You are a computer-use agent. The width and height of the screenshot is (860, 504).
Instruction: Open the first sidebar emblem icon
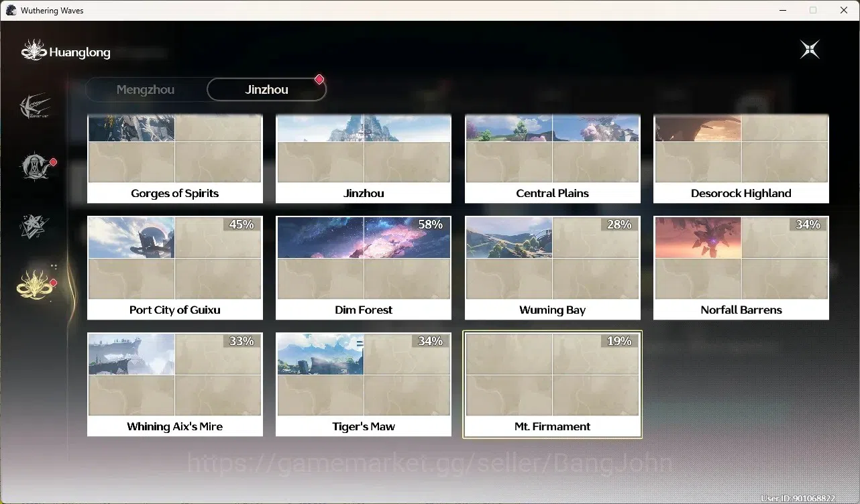click(x=36, y=107)
